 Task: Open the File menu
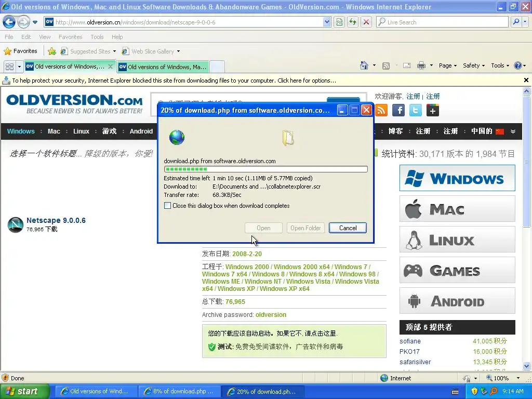[x=9, y=37]
